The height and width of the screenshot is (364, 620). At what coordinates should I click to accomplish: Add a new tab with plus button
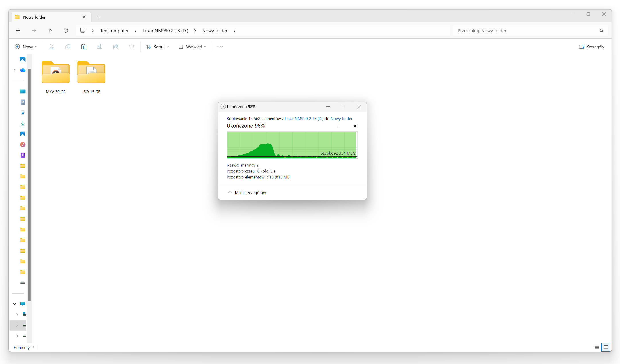pyautogui.click(x=99, y=17)
